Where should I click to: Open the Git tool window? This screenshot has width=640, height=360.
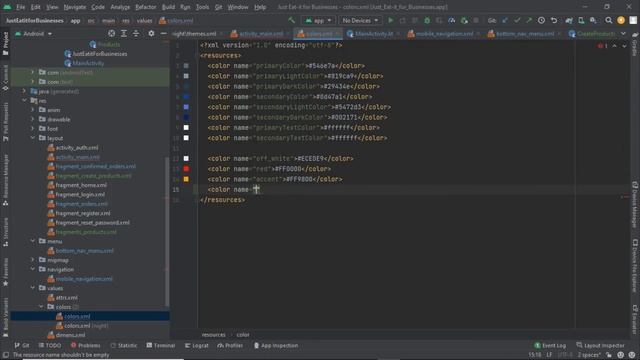(22, 345)
